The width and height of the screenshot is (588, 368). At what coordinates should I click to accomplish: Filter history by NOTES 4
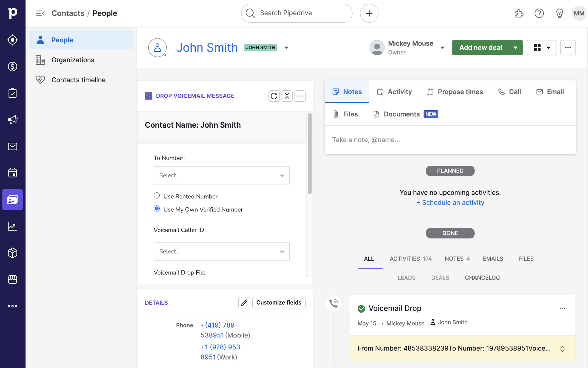(457, 259)
